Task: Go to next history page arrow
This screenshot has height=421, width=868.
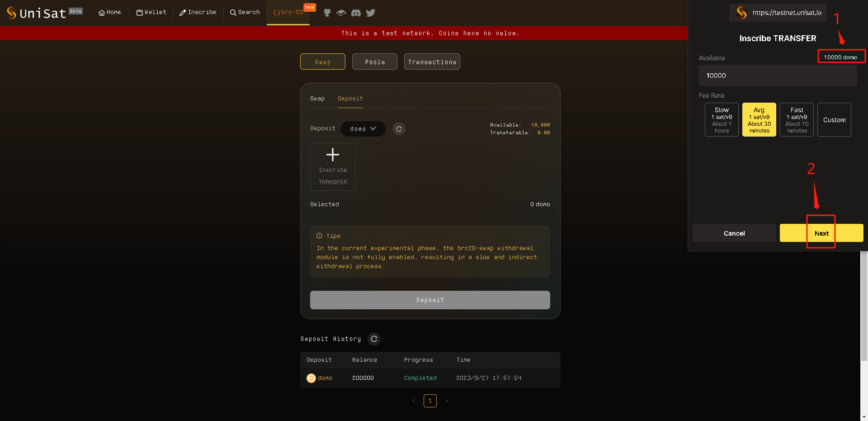Action: 446,401
